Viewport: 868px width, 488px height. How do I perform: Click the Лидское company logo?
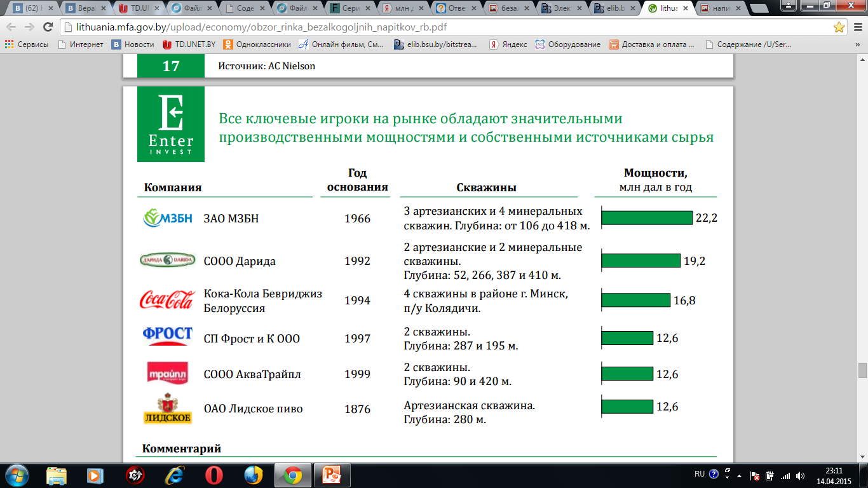click(168, 409)
